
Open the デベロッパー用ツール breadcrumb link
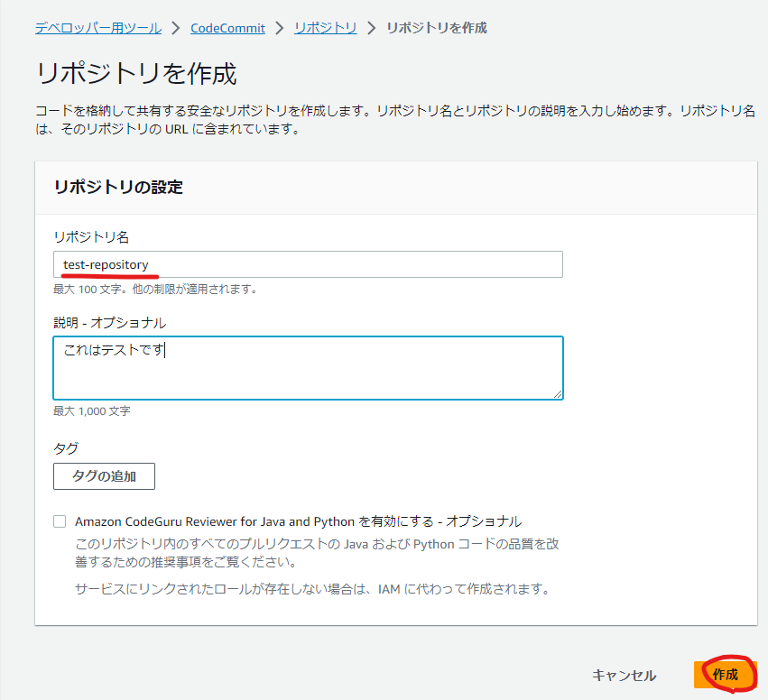coord(98,28)
